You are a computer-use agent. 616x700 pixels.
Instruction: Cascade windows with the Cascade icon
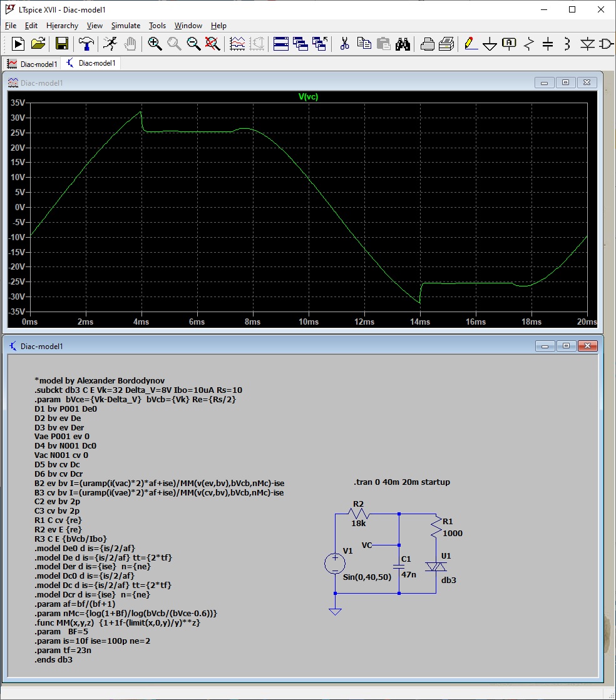pos(300,44)
